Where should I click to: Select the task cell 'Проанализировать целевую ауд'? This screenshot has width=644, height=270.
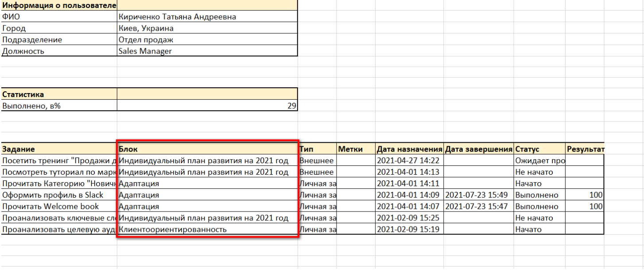pyautogui.click(x=59, y=229)
